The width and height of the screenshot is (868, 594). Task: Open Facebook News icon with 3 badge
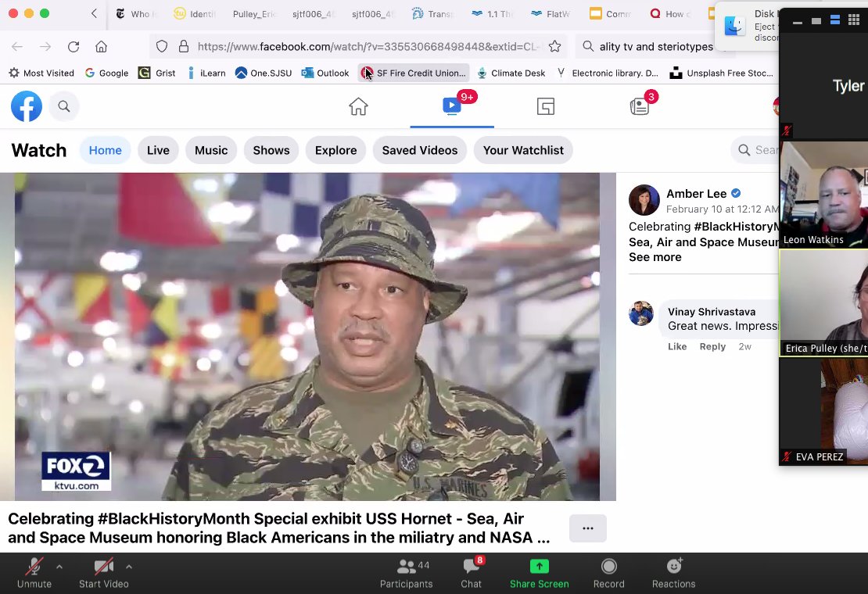[x=640, y=106]
